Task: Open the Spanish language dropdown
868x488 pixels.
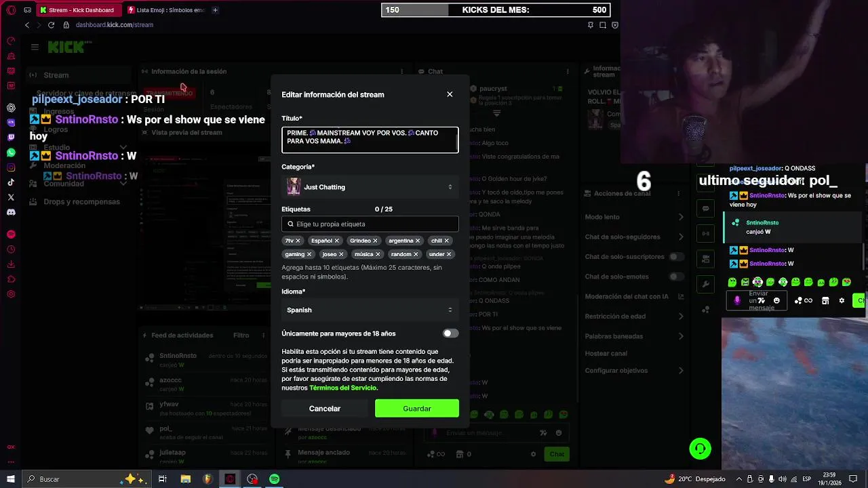Action: point(370,310)
